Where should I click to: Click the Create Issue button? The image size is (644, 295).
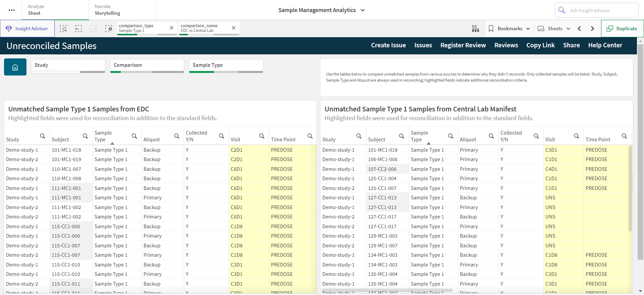coord(388,45)
